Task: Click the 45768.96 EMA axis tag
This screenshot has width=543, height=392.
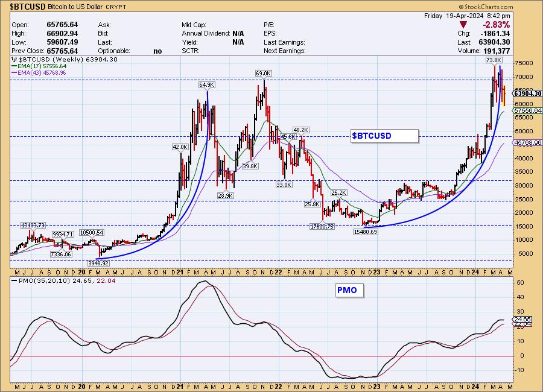Action: click(528, 143)
